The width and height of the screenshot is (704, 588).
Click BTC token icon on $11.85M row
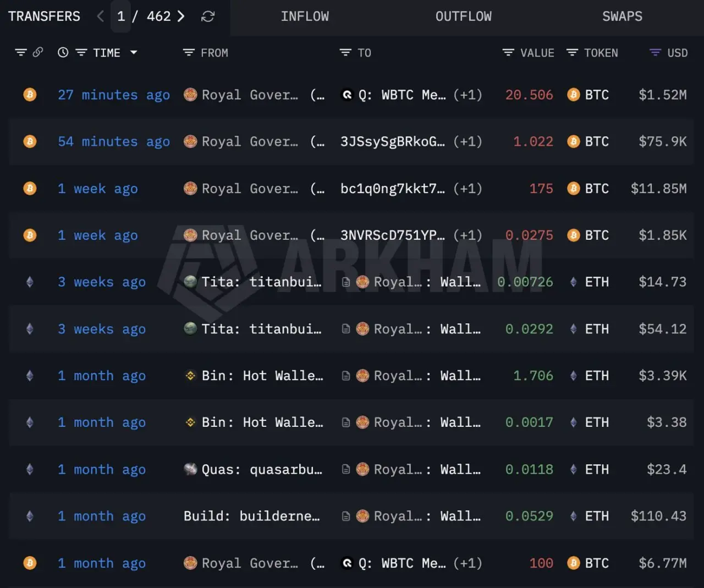click(x=574, y=189)
